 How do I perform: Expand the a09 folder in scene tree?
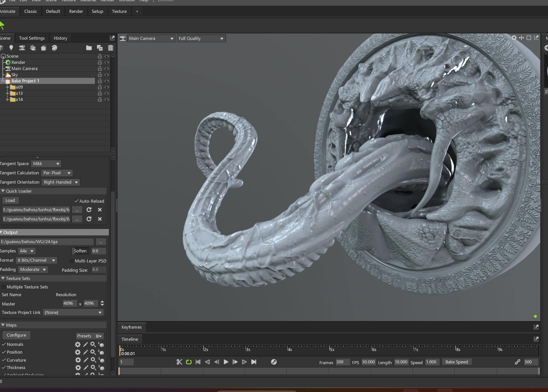(7, 87)
